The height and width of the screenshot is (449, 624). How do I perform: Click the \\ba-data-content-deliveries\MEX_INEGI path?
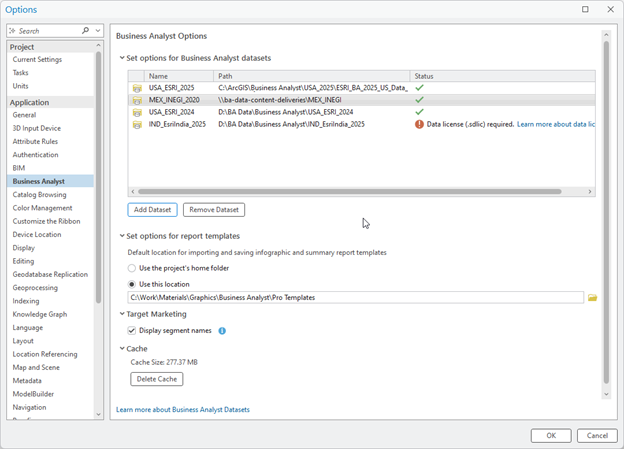tap(280, 100)
